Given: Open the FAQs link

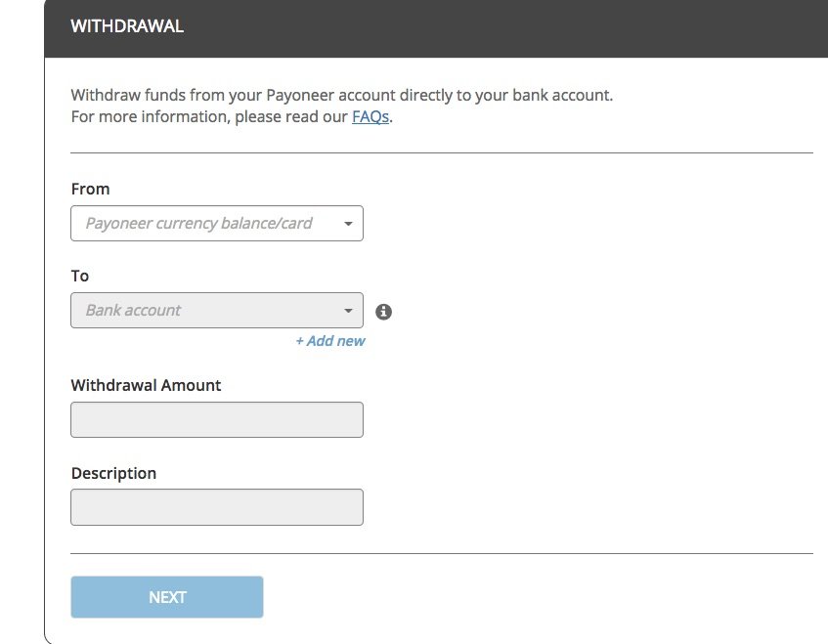Looking at the screenshot, I should pos(370,116).
